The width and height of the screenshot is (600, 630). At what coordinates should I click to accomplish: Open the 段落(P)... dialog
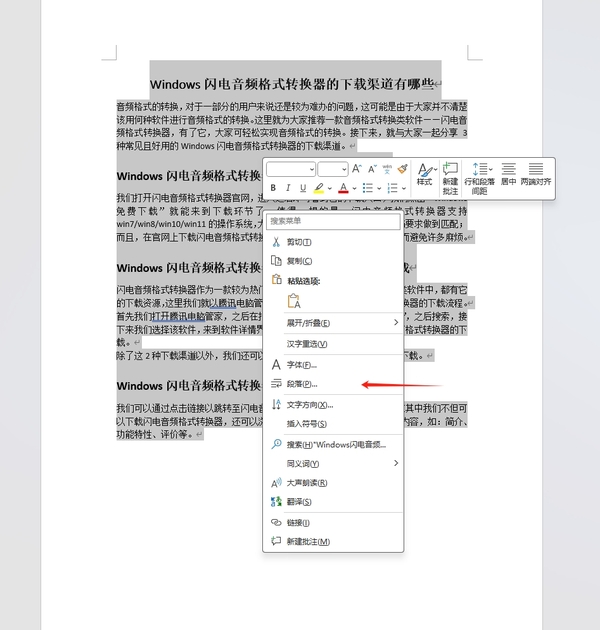point(333,384)
